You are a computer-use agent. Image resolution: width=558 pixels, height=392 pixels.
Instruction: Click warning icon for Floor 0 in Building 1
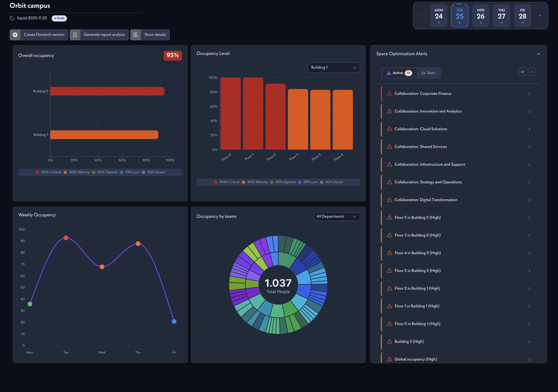coord(389,324)
